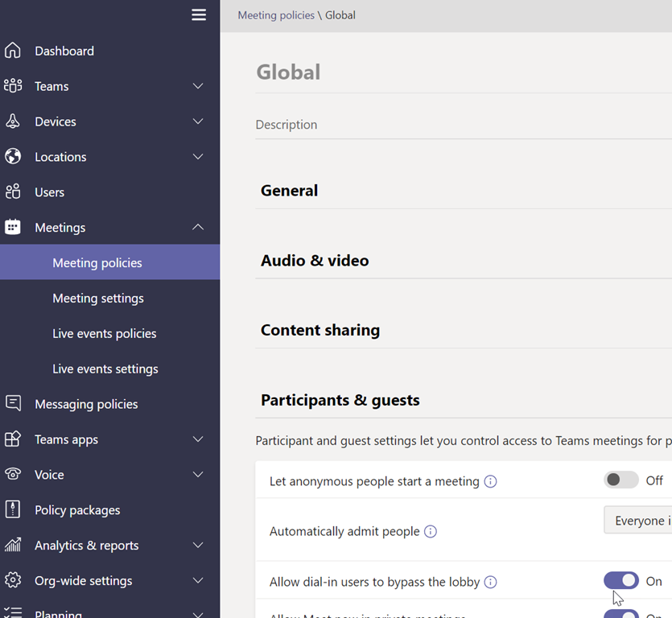Image resolution: width=672 pixels, height=618 pixels.
Task: Disable dial-in users bypassing the lobby
Action: coord(620,580)
